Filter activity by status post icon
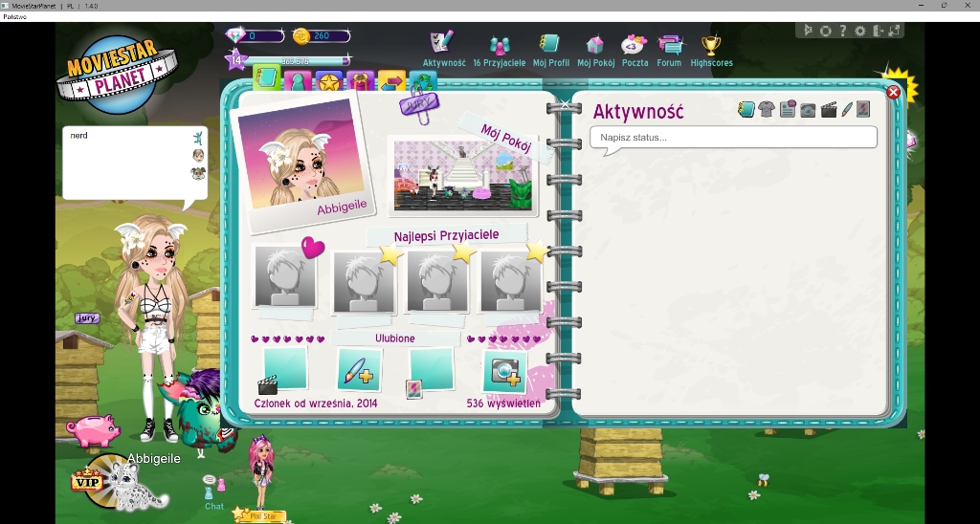This screenshot has width=980, height=524. click(x=788, y=109)
